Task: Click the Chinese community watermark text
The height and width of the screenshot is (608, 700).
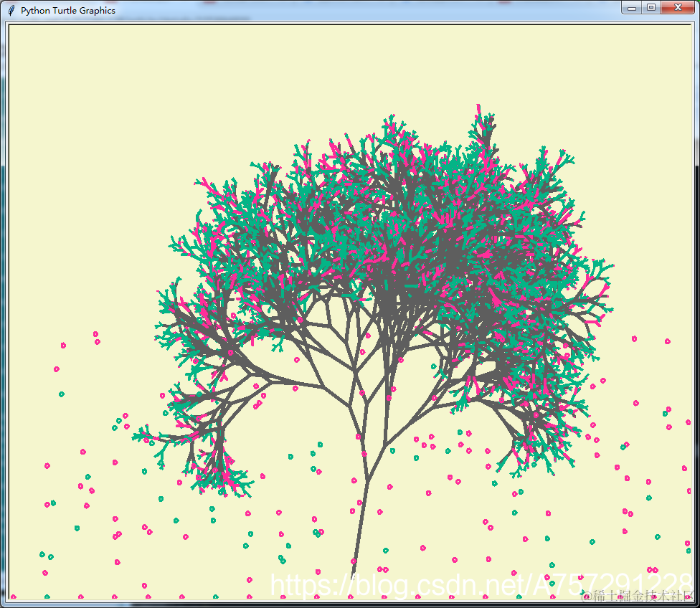Action: (638, 595)
